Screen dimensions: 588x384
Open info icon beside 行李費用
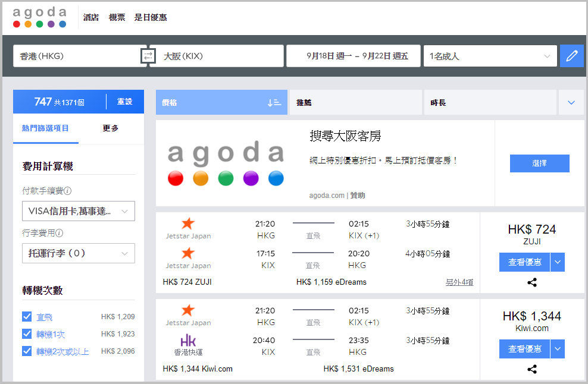pos(60,233)
